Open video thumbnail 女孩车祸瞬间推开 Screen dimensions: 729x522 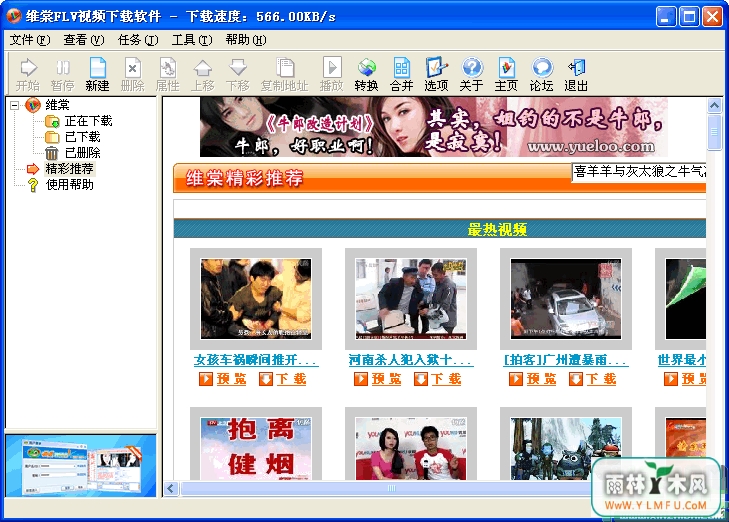256,299
